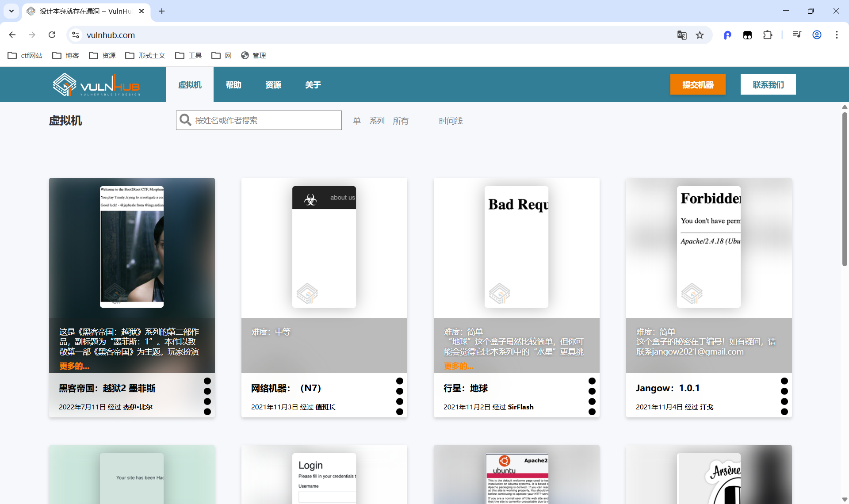This screenshot has width=849, height=504.
Task: Open the 网络机器：（N7） title
Action: click(286, 388)
